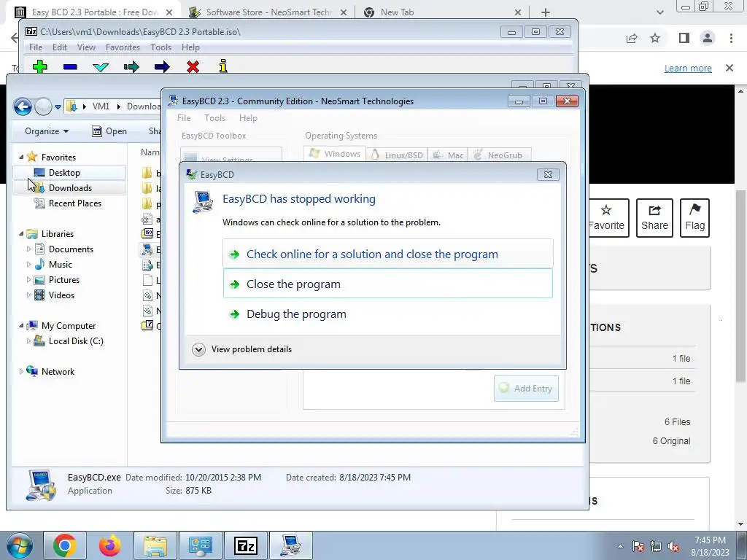Open the Windows Start menu
Image resolution: width=747 pixels, height=560 pixels.
pyautogui.click(x=19, y=545)
